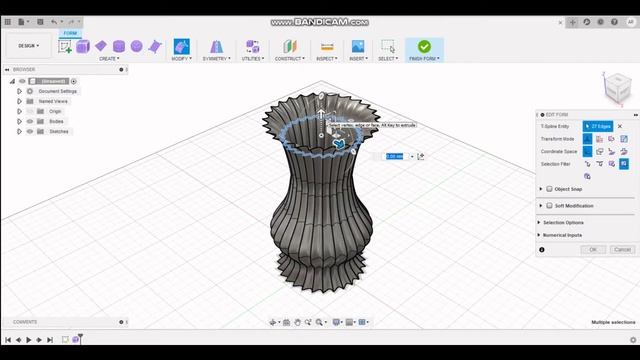Play the timeline
The image size is (640, 360).
point(29,340)
